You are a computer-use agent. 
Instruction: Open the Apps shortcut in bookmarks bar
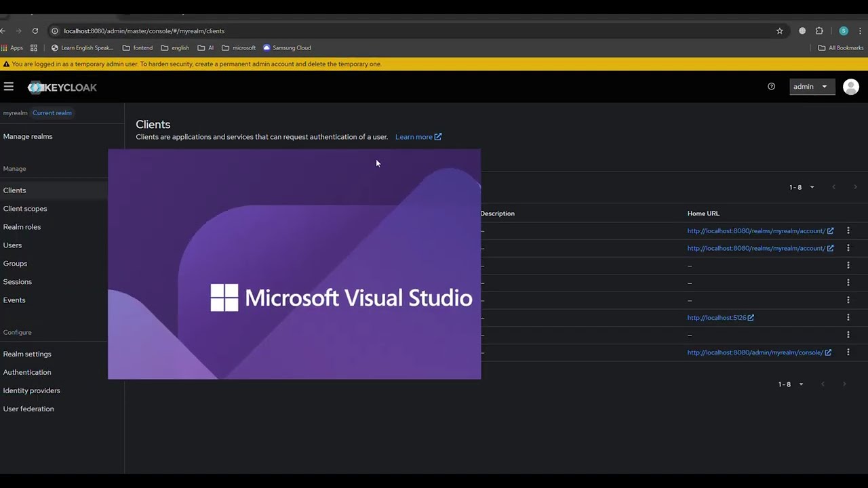[12, 47]
